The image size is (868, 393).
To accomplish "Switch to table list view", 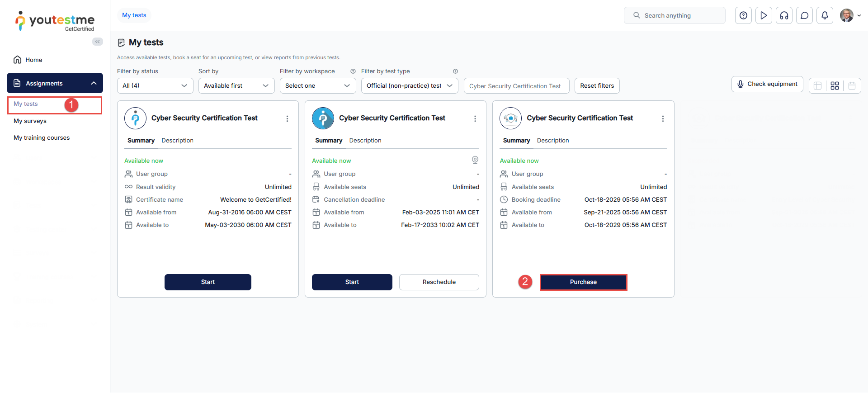I will coord(817,85).
